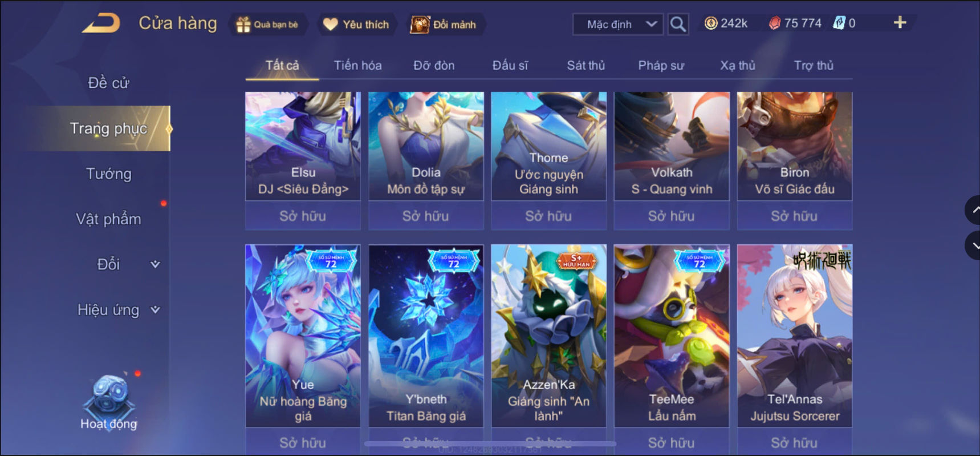Switch to the Sát thủ tab

pos(585,66)
